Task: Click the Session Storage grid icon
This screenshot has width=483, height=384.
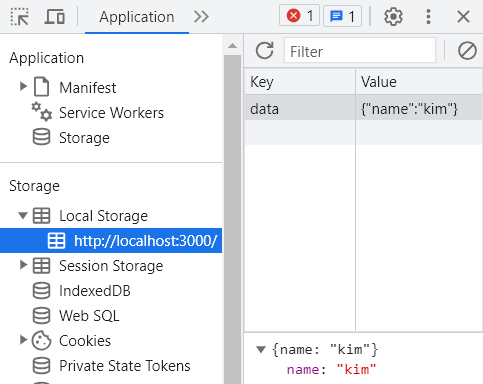Action: click(42, 265)
